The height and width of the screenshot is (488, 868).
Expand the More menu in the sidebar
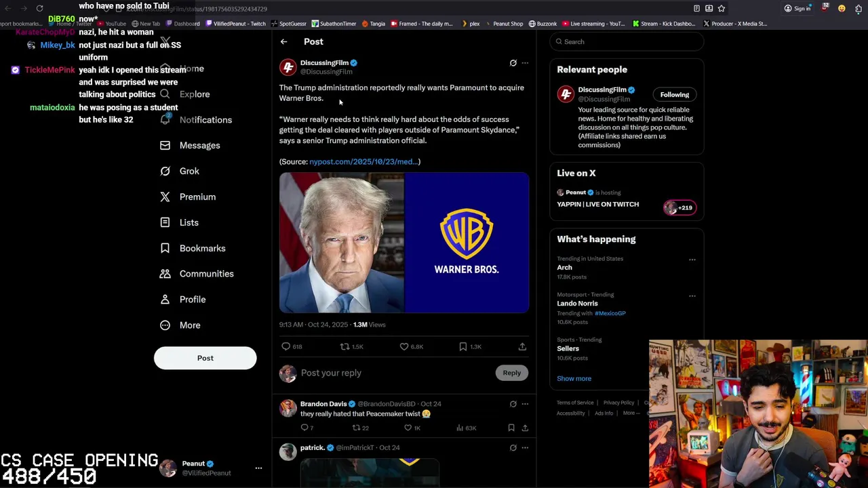[180, 325]
